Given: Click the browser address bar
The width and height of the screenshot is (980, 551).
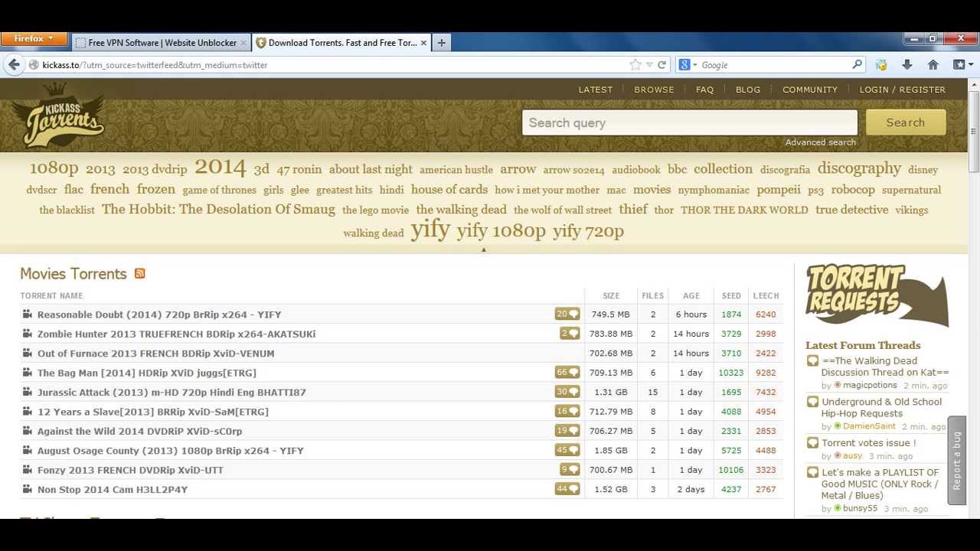Looking at the screenshot, I should pos(329,65).
